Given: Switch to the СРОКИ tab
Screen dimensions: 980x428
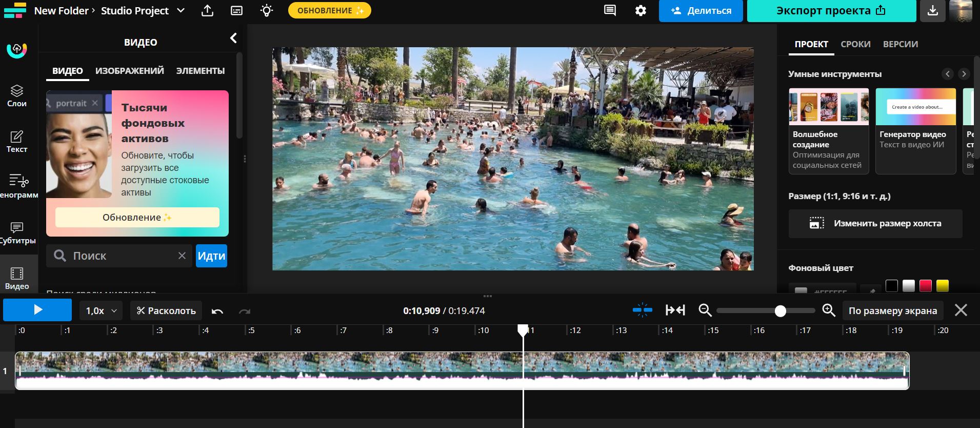Looking at the screenshot, I should tap(855, 44).
